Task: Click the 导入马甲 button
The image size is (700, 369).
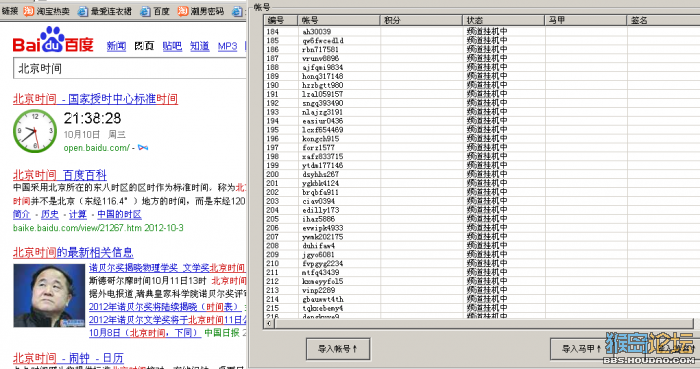Action: click(x=581, y=349)
